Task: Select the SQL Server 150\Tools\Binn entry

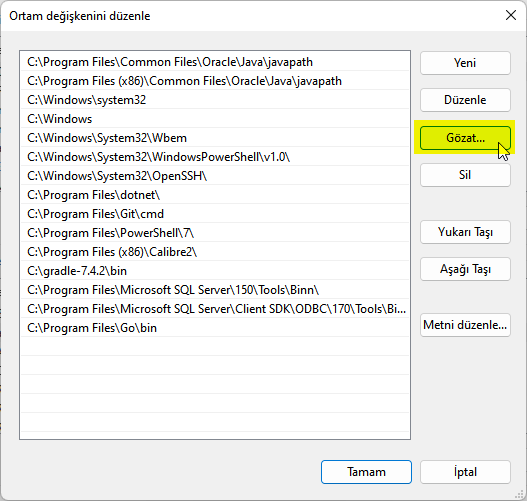Action: 215,290
